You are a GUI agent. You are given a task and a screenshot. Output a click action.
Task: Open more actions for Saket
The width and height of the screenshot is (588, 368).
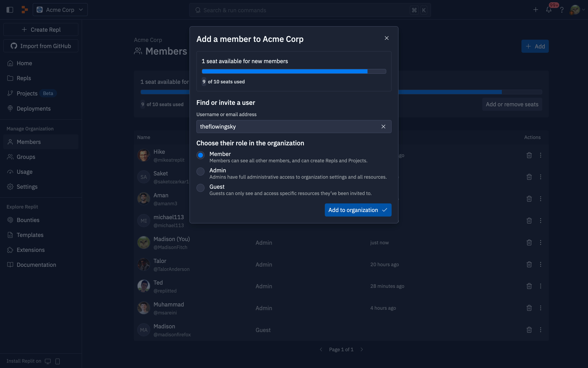(x=541, y=177)
